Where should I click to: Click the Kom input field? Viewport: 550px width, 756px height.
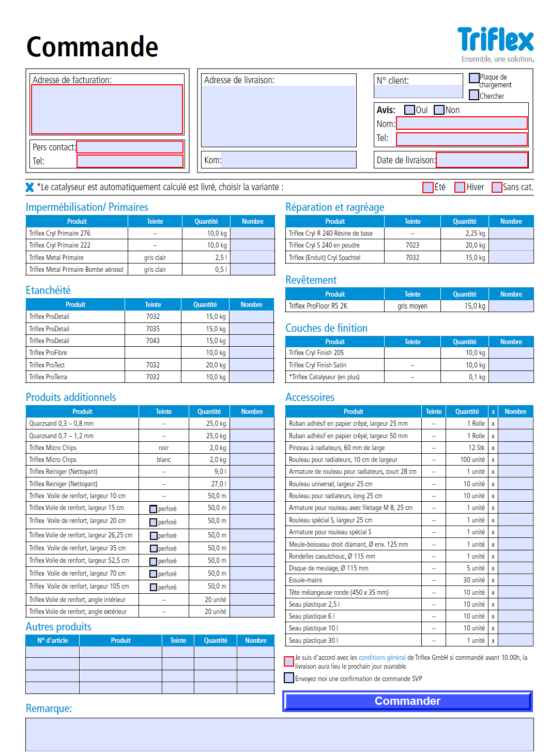point(288,160)
